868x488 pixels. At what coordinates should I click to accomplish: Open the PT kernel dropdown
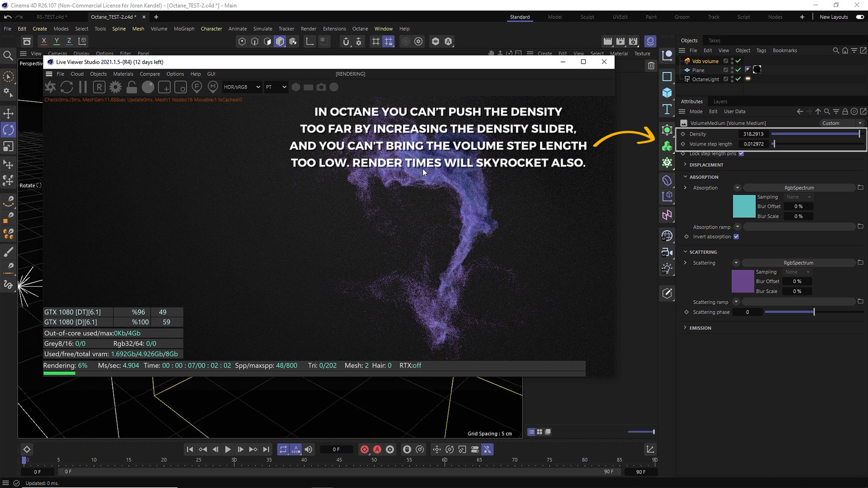276,87
